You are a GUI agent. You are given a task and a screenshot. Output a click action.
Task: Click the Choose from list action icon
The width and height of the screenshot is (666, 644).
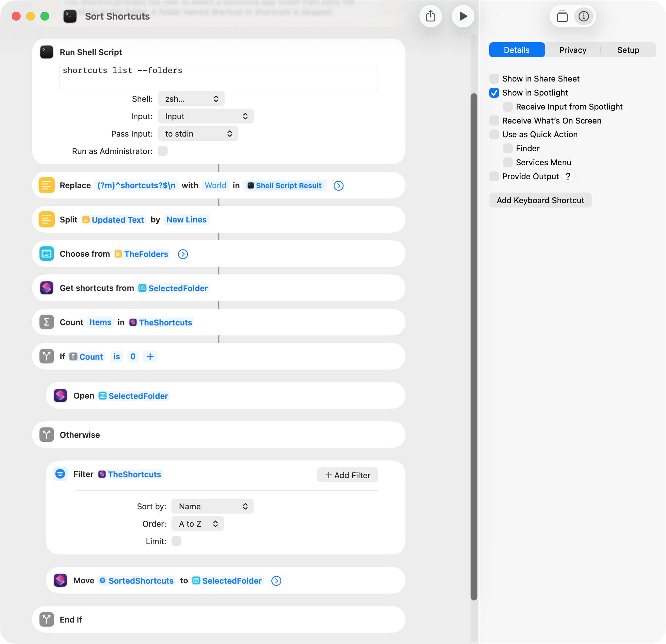point(47,254)
